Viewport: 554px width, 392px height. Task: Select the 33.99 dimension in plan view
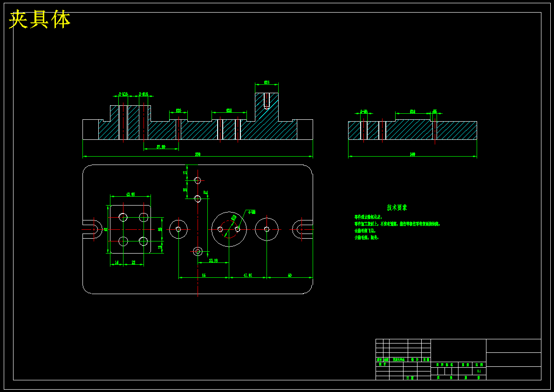[213, 261]
